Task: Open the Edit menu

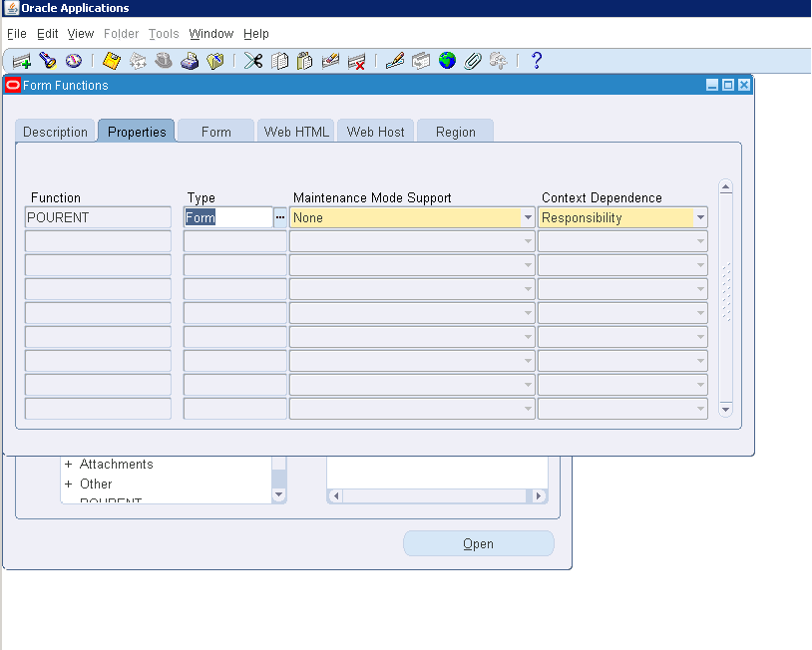Action: (x=47, y=34)
